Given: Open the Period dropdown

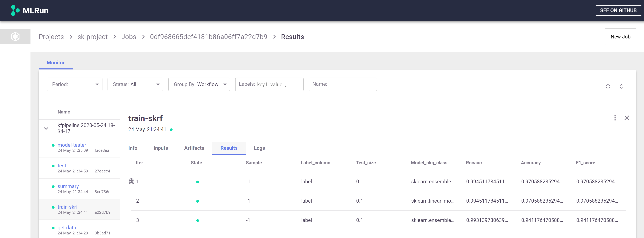Looking at the screenshot, I should tap(75, 84).
